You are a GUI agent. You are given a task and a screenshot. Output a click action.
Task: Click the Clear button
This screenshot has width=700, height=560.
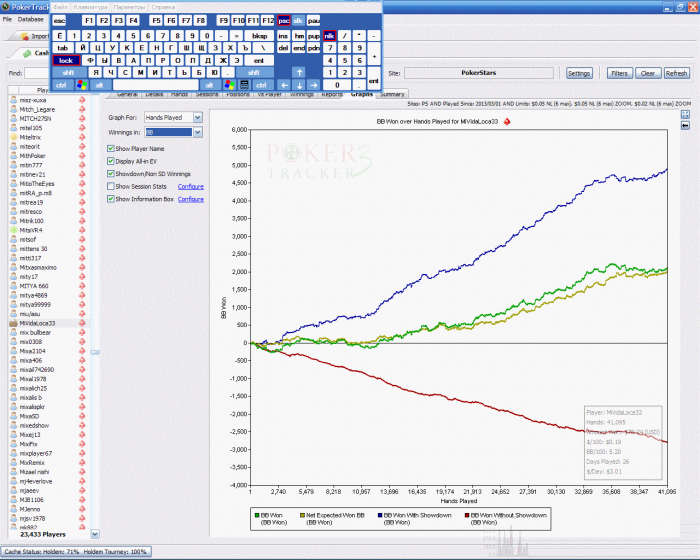(x=648, y=73)
